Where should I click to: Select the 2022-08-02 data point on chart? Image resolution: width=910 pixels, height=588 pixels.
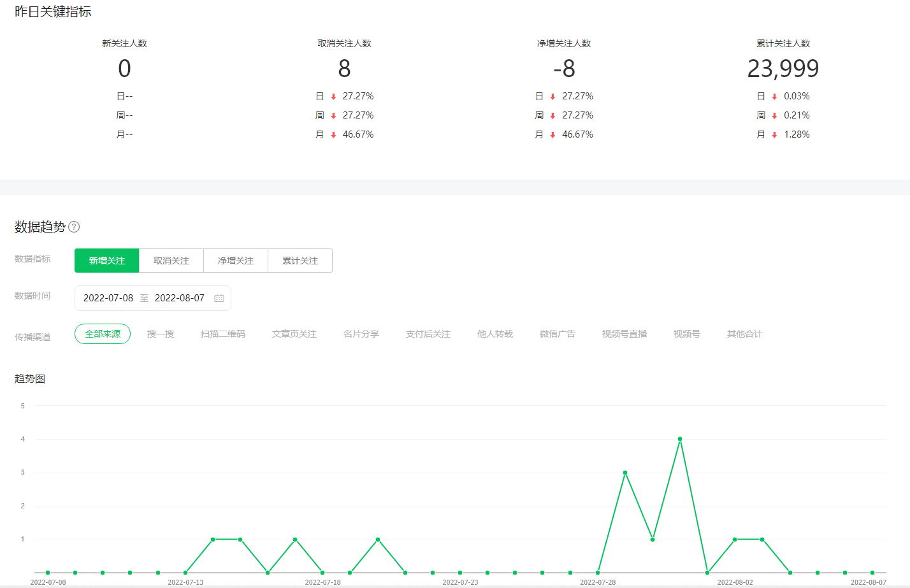tap(735, 540)
